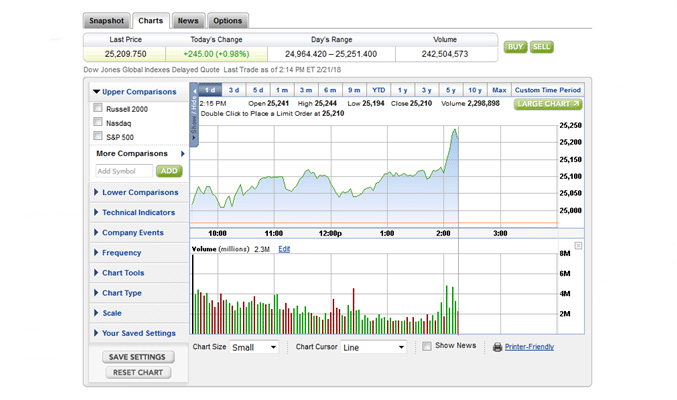Viewport: 677px width, 400px height.
Task: Close the Volume panel with its X icon
Action: [578, 245]
